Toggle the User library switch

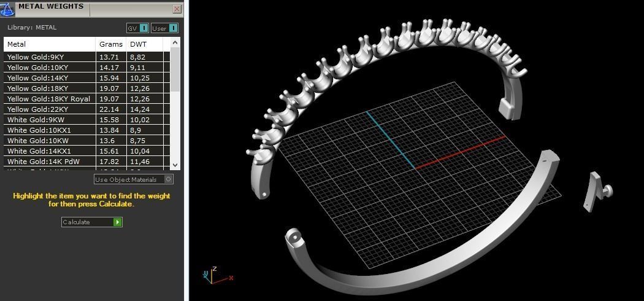165,28
